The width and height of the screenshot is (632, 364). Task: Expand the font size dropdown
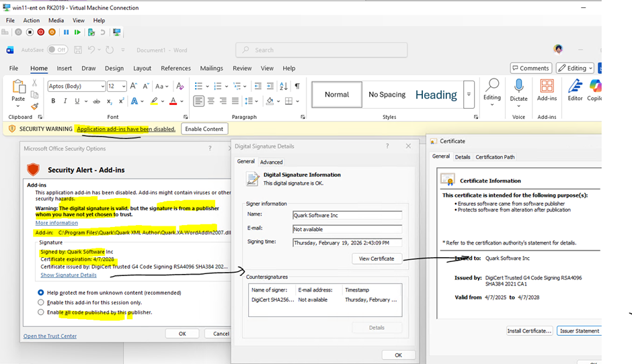(x=123, y=87)
